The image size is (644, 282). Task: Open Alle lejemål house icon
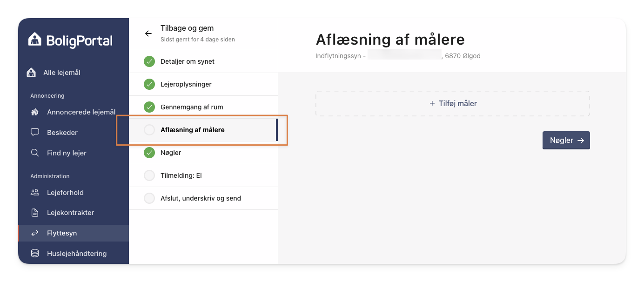click(x=31, y=73)
